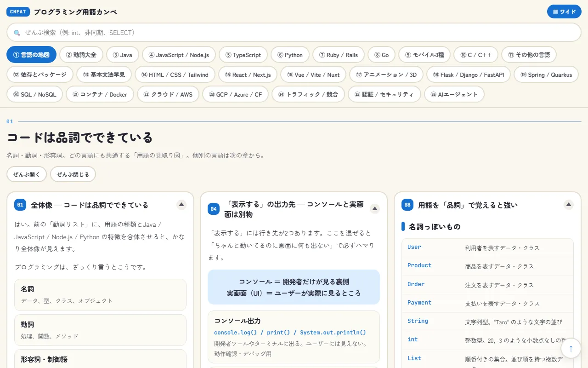This screenshot has height=368, width=588.
Task: Click the console.log() / print() code line
Action: (x=290, y=333)
